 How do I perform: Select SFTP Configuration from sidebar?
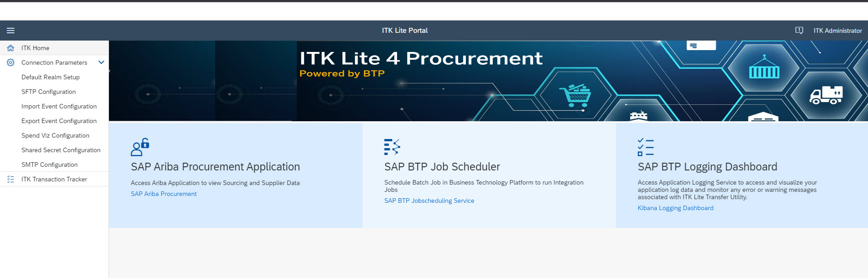click(49, 92)
